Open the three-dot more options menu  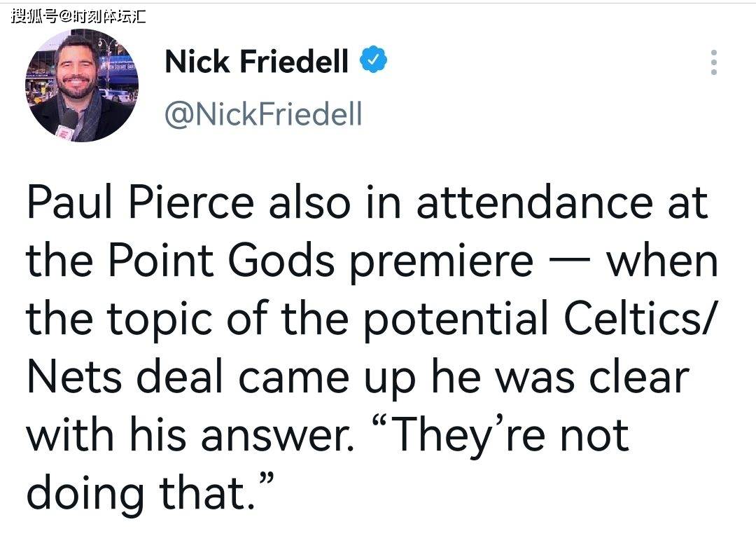coord(713,62)
